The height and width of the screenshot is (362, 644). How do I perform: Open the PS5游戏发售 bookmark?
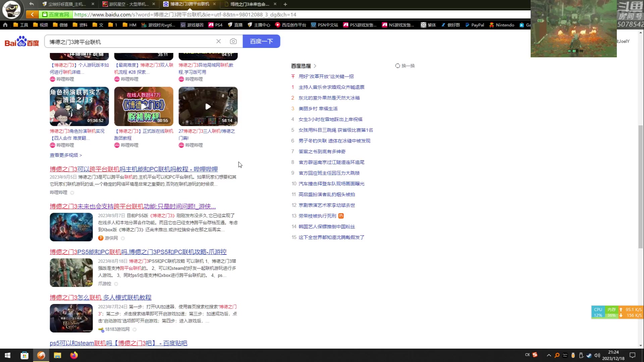pyautogui.click(x=360, y=25)
